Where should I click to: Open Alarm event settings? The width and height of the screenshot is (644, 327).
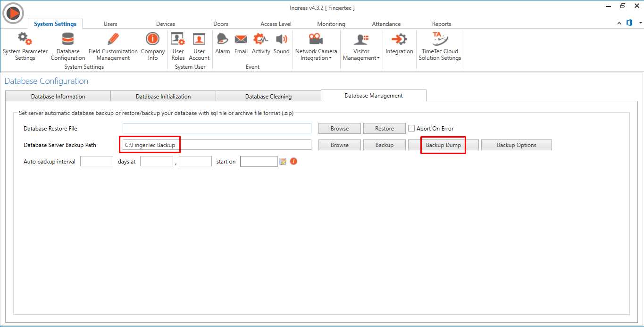[222, 44]
